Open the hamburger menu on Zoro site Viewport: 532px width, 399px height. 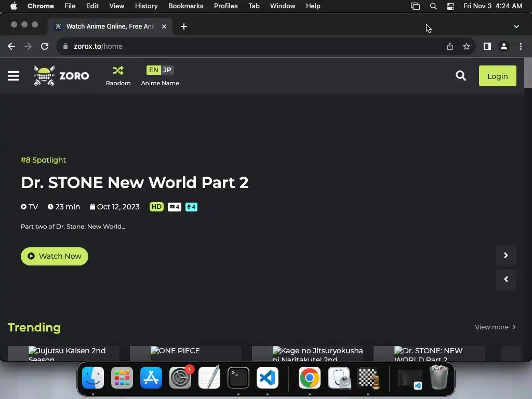(x=14, y=76)
